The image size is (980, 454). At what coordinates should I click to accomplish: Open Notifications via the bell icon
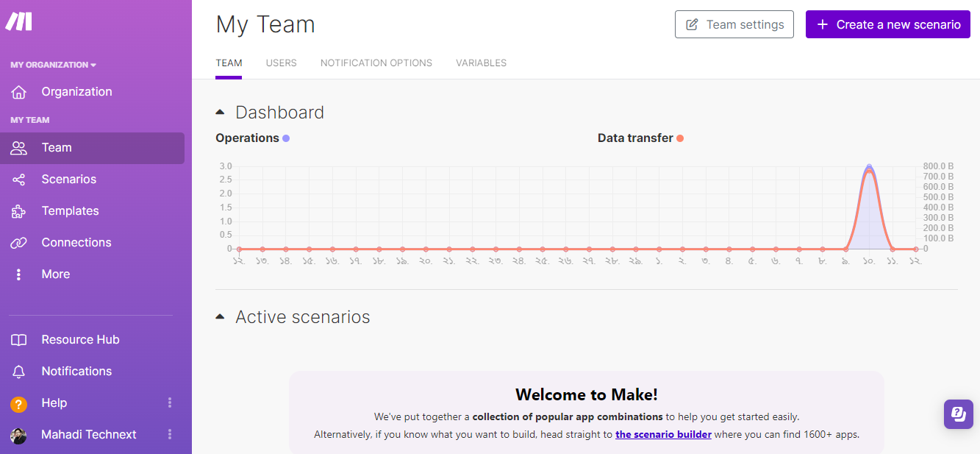coord(19,372)
